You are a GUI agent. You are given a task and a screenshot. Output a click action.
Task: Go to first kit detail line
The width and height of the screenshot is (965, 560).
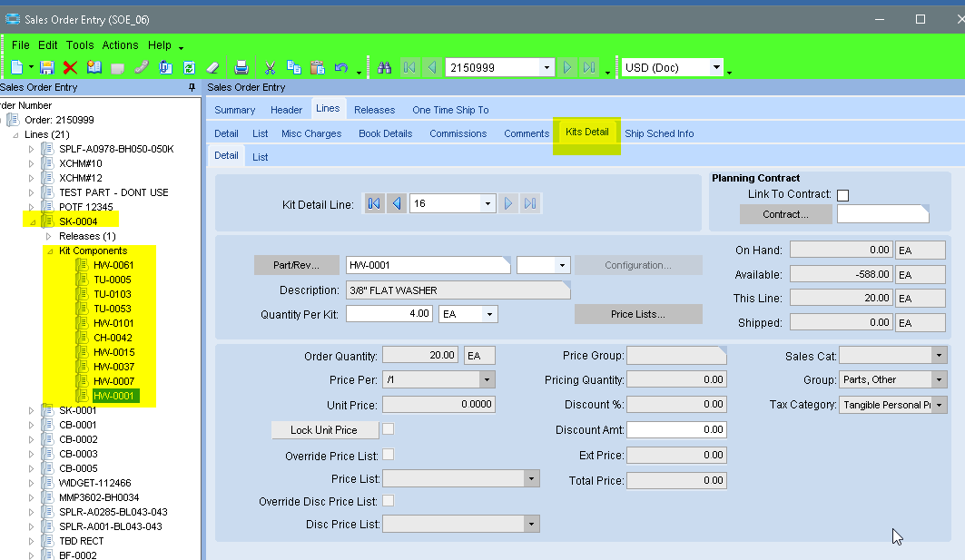coord(374,204)
